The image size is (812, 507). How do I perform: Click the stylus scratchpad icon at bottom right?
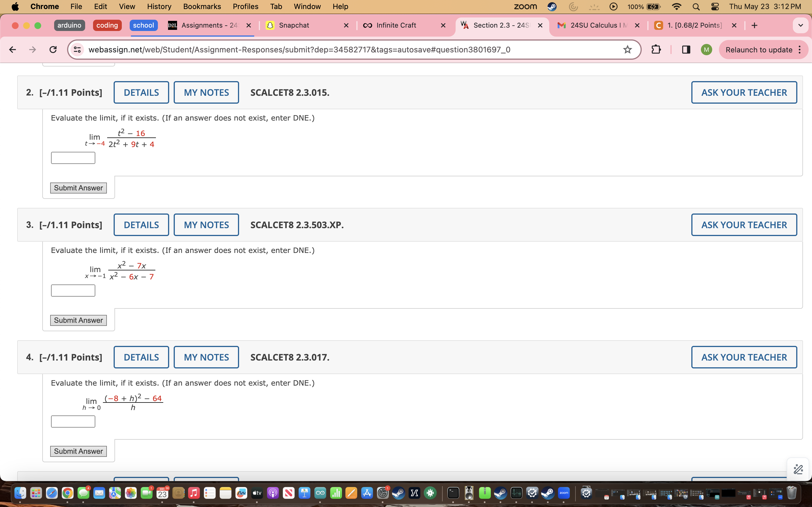point(798,469)
